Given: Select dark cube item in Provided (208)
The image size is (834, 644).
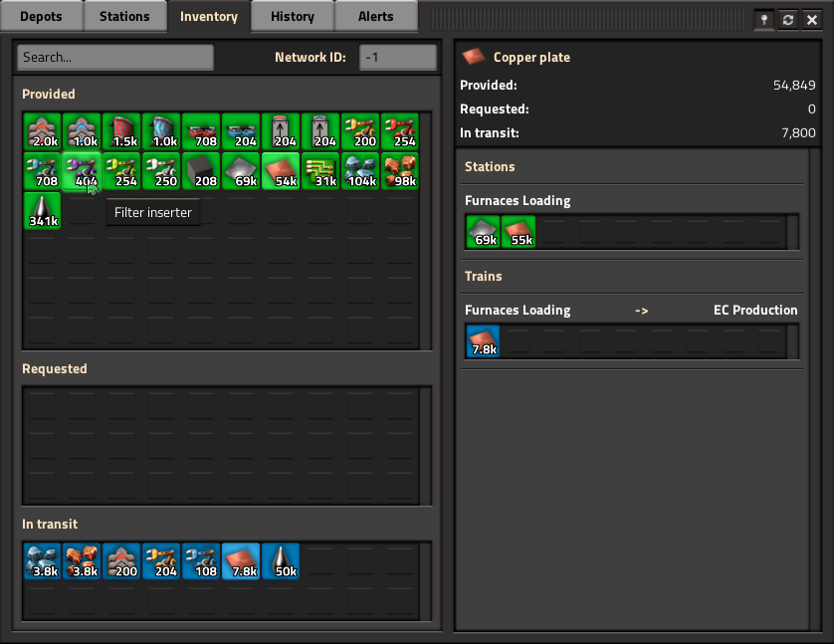Looking at the screenshot, I should click(x=202, y=171).
